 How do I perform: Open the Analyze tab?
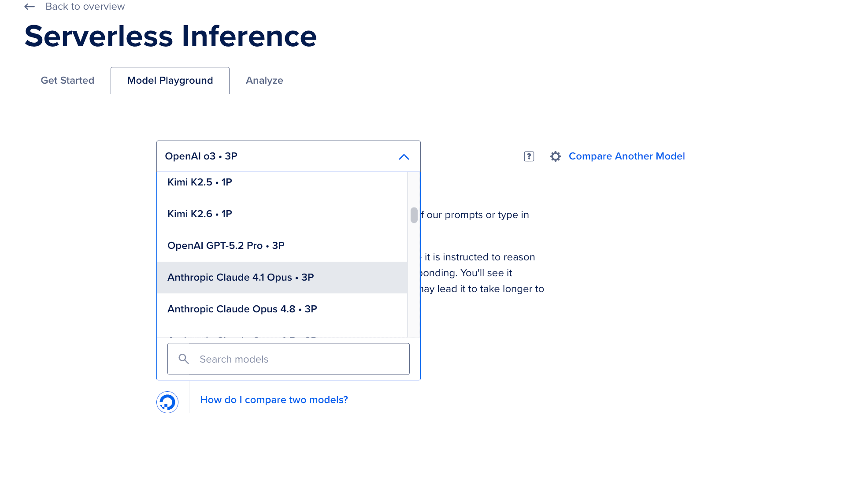(264, 81)
